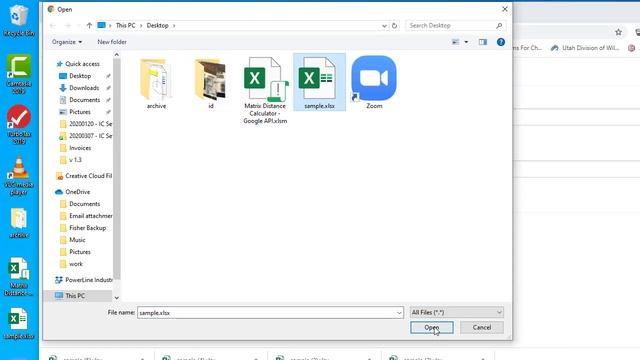Screen dimensions: 640x360
Task: Click the search magnifier icon
Action: 499,25
